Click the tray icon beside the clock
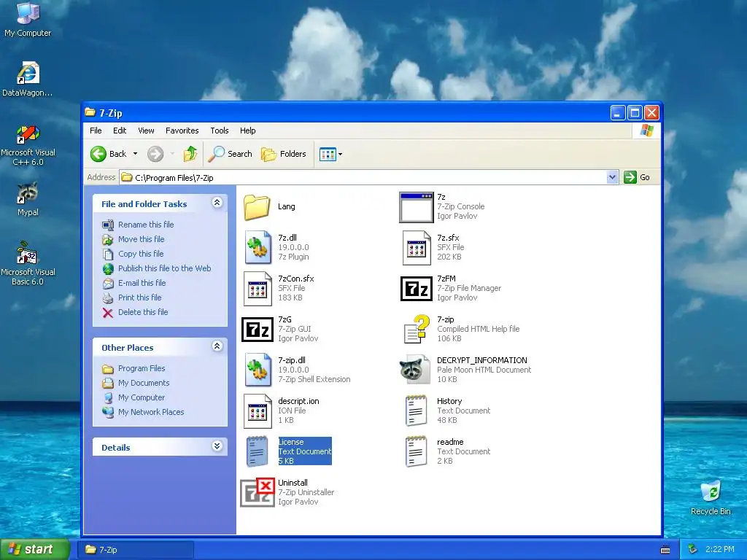This screenshot has width=747, height=560. [x=693, y=549]
